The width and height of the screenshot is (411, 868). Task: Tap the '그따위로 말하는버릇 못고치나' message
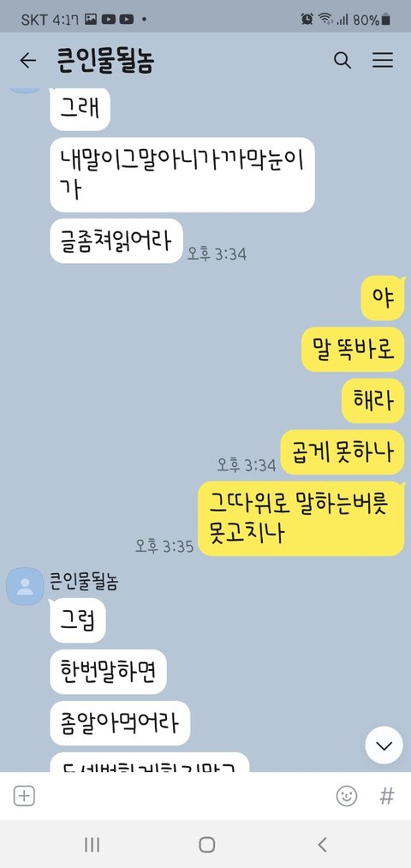click(x=301, y=518)
